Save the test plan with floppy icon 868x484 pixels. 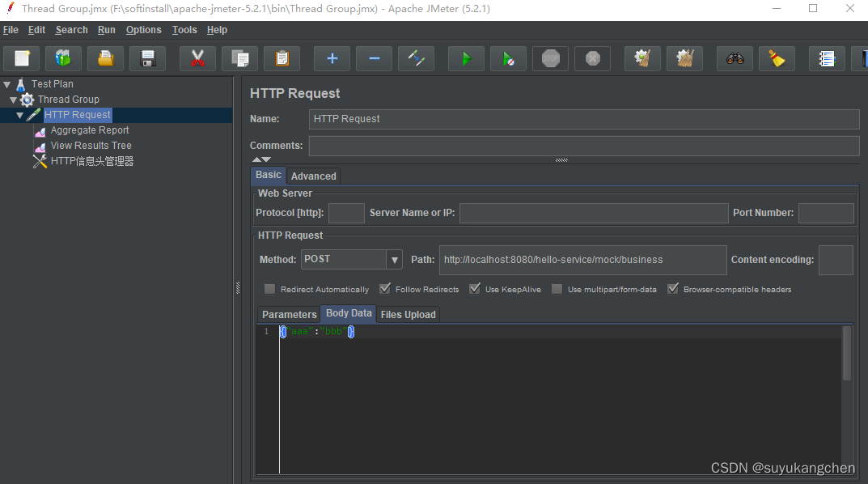click(x=148, y=59)
